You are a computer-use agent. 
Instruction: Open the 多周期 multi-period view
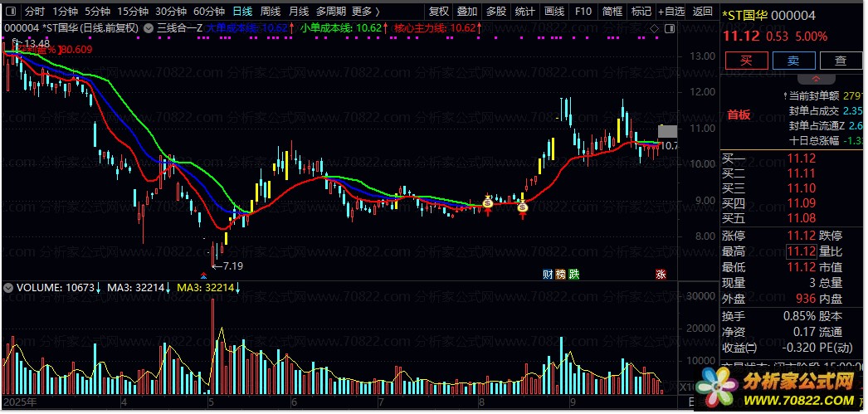tap(331, 11)
